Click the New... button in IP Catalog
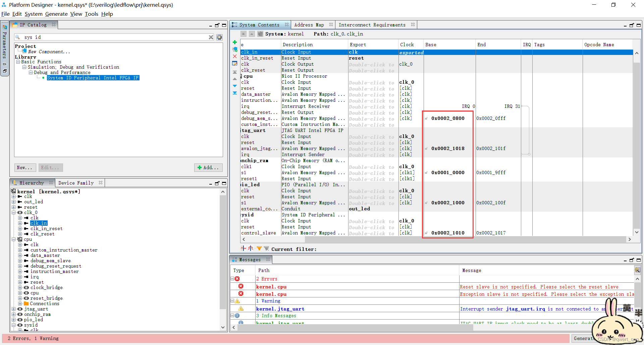Screen dimensions: 644x345 click(x=25, y=167)
